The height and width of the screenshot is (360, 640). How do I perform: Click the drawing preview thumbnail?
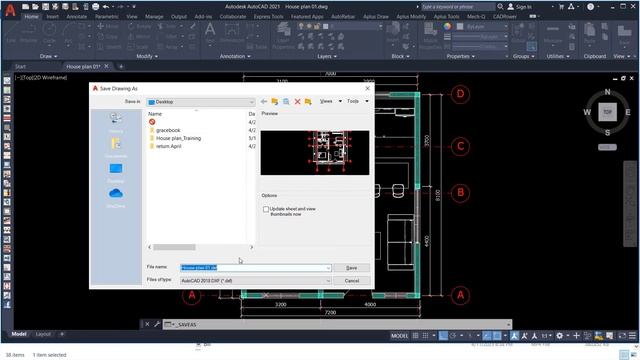tap(315, 153)
